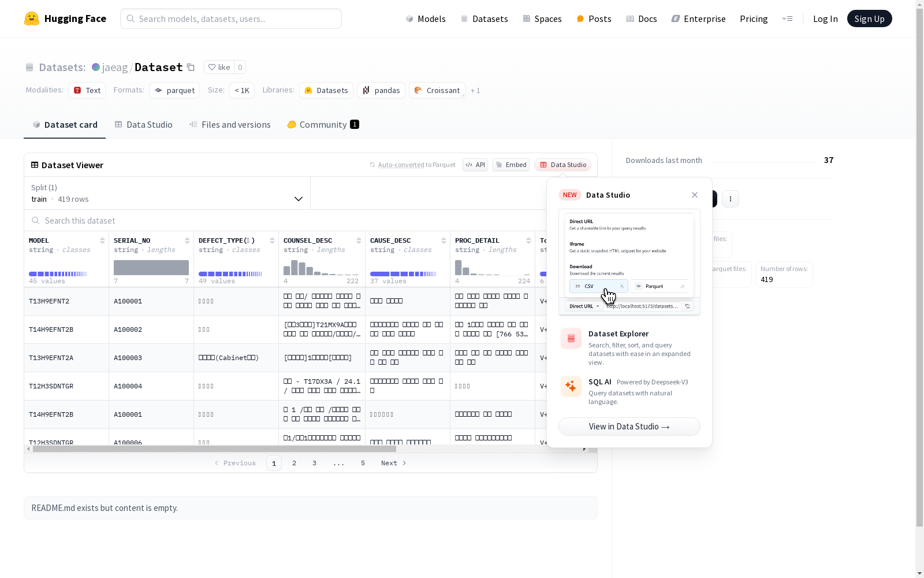This screenshot has height=578, width=924.
Task: Click the Dataset Explorer icon
Action: tap(571, 339)
